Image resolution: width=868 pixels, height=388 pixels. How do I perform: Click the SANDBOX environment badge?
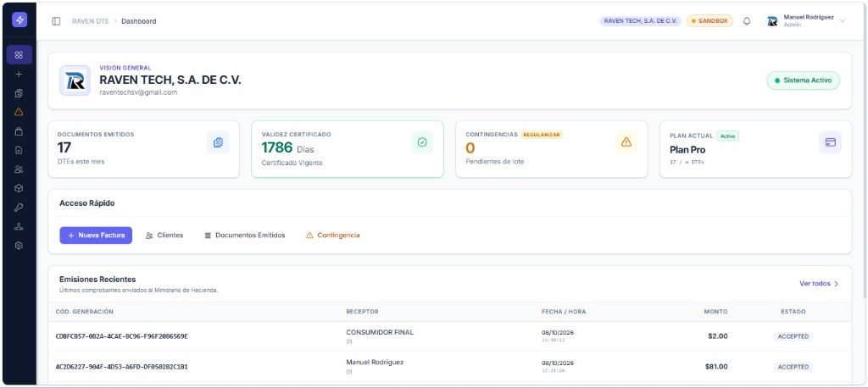pyautogui.click(x=709, y=21)
